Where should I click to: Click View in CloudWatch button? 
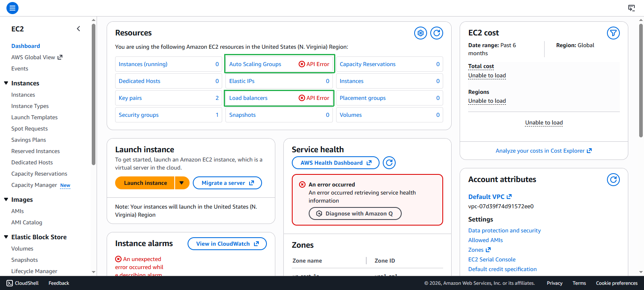[227, 244]
